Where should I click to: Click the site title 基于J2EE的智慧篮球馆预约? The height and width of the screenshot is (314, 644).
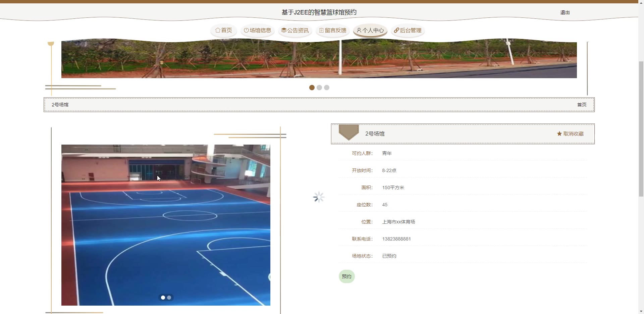point(319,12)
